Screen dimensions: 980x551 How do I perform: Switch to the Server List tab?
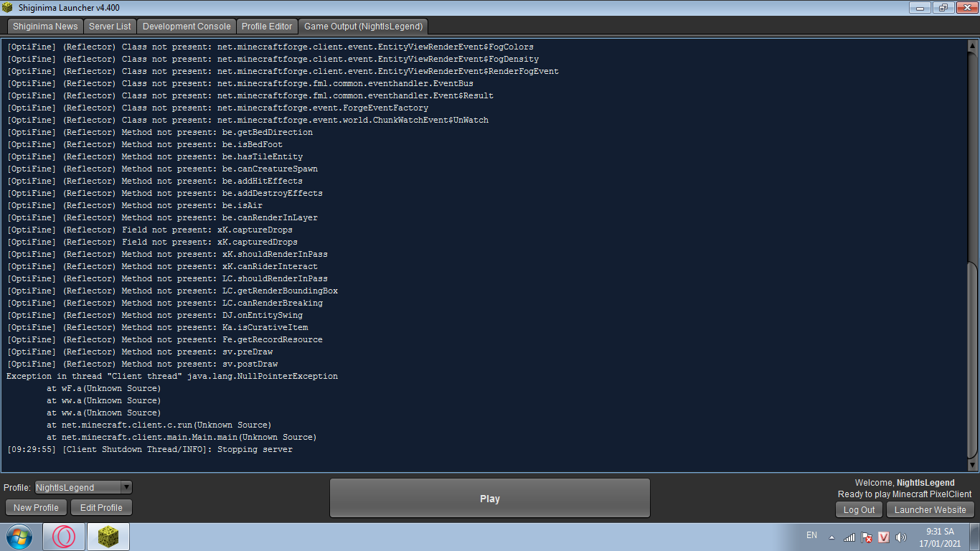click(110, 27)
